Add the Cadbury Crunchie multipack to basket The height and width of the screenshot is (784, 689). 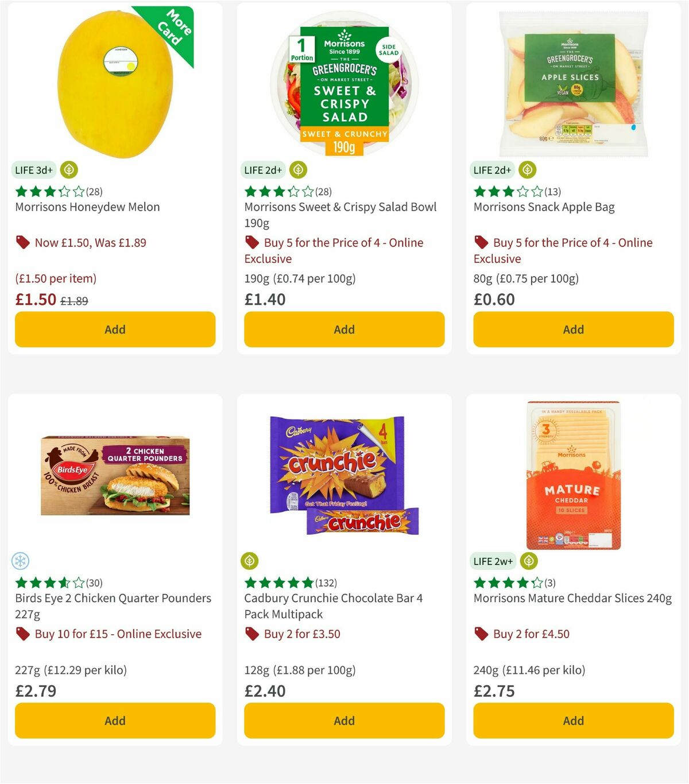pyautogui.click(x=343, y=720)
